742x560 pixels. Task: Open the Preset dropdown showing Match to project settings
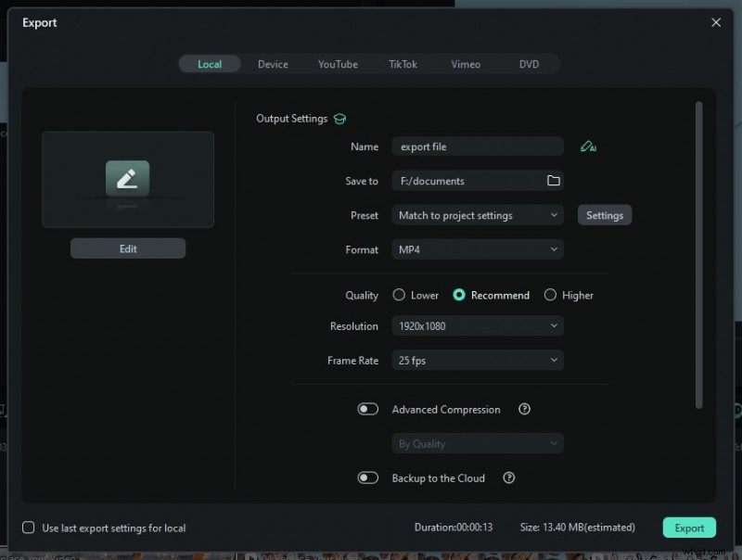[x=477, y=214]
